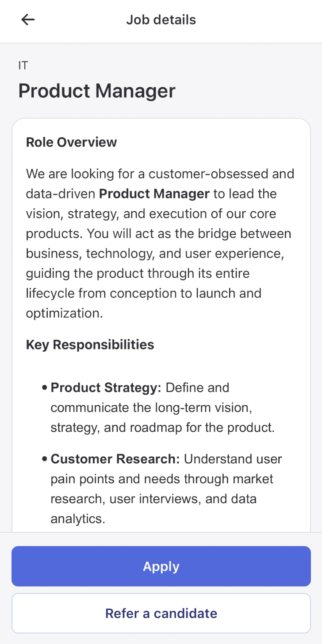Select the bold Product Strategy label

(x=106, y=388)
